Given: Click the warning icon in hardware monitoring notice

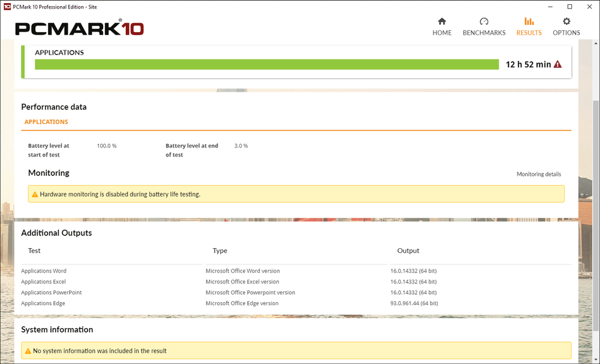Looking at the screenshot, I should click(35, 194).
